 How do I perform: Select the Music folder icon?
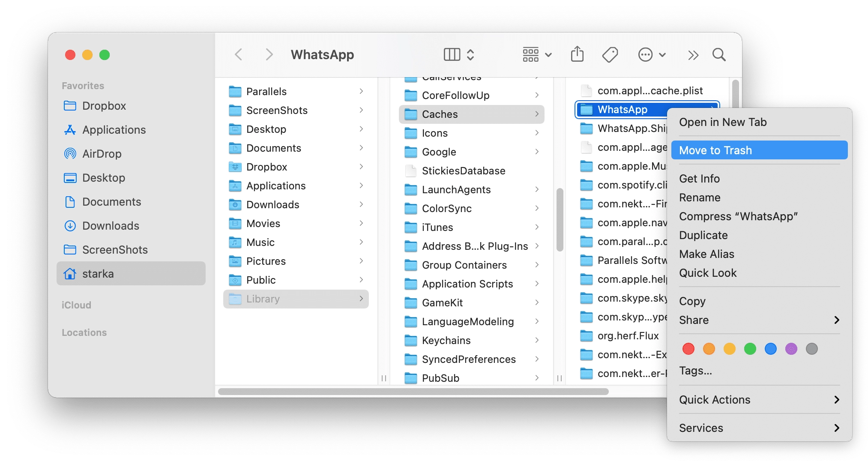coord(235,242)
